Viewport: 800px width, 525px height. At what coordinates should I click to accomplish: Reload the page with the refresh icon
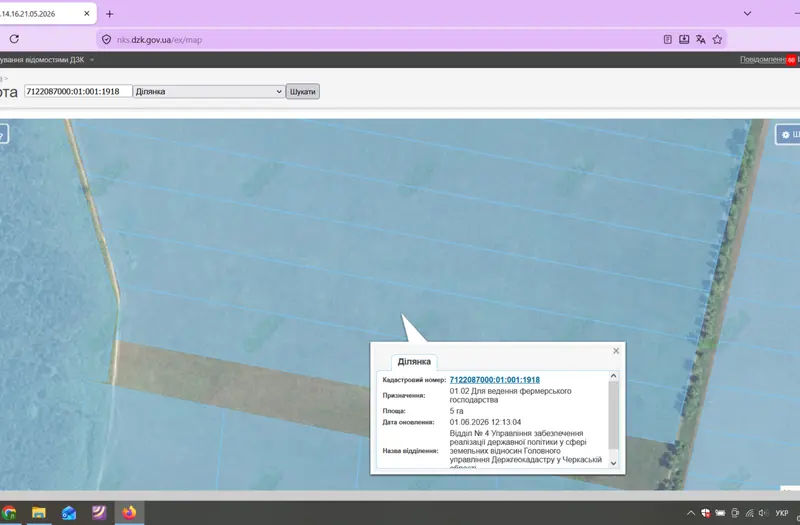click(14, 39)
